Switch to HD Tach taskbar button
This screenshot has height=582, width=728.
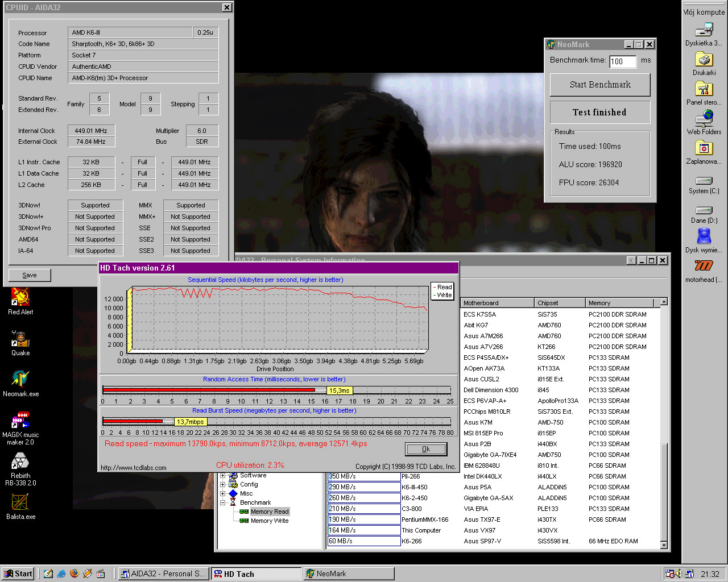pyautogui.click(x=256, y=573)
